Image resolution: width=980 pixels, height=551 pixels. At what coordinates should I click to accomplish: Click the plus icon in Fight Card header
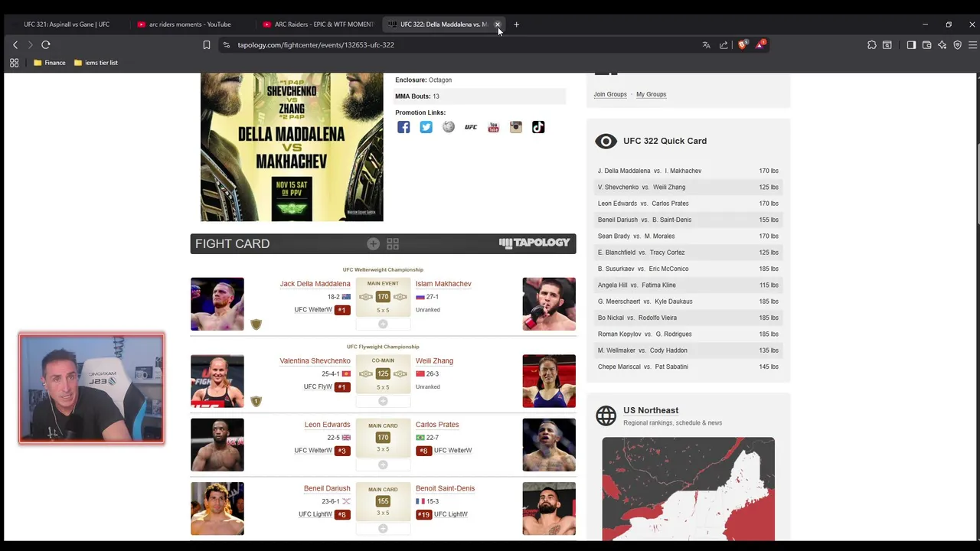click(373, 243)
